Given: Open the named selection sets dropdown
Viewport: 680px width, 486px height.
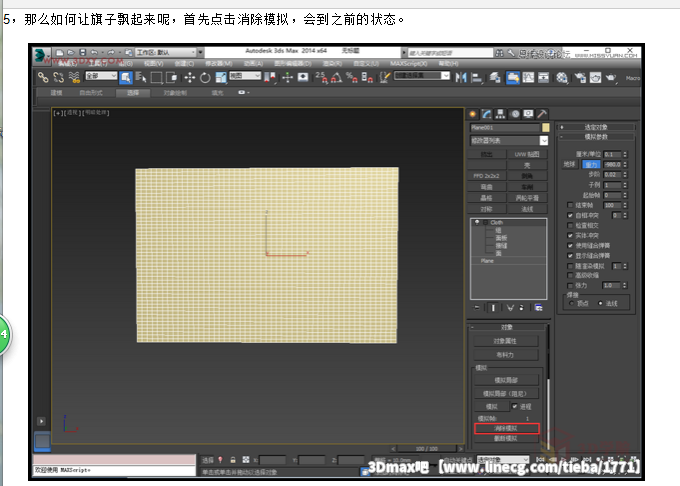Looking at the screenshot, I should click(x=422, y=76).
